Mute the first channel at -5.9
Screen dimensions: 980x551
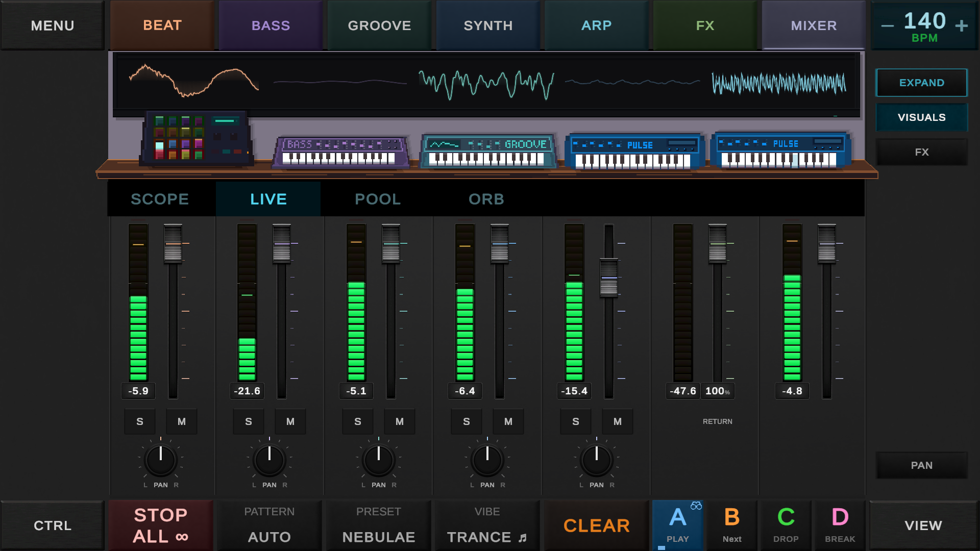click(182, 421)
